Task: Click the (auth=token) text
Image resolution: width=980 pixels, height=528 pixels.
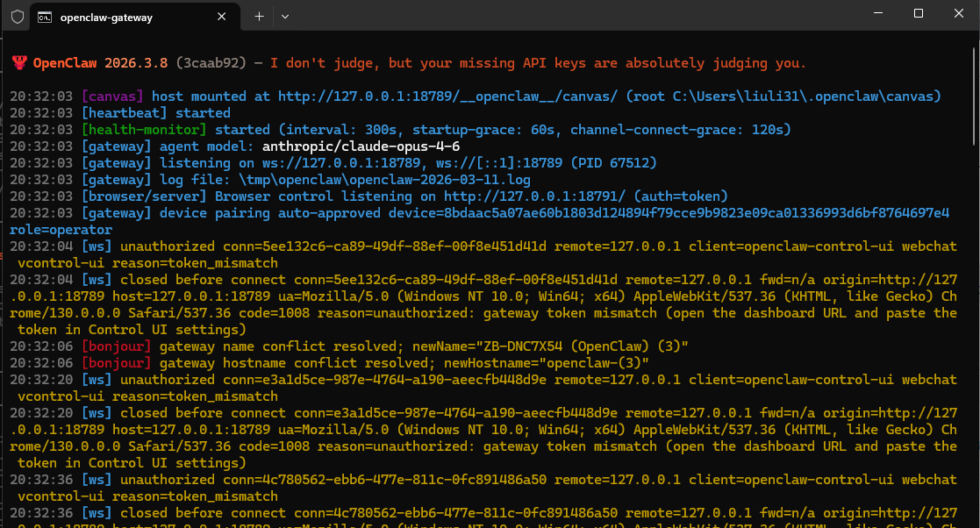Action: [x=681, y=196]
